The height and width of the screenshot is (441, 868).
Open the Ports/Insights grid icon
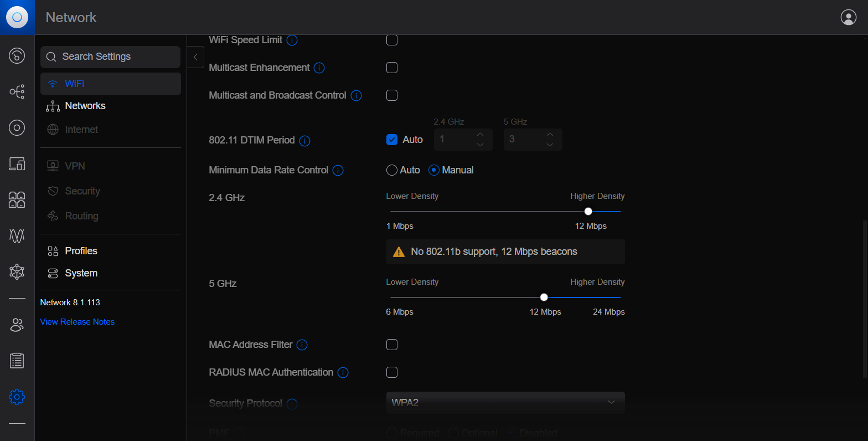(x=17, y=199)
